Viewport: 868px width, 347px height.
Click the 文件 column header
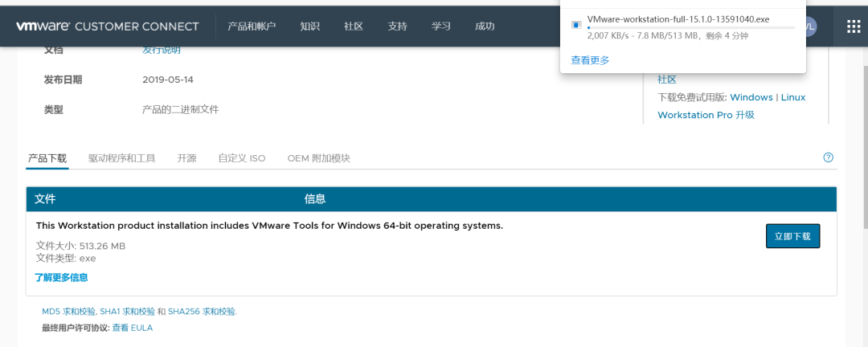tap(45, 199)
